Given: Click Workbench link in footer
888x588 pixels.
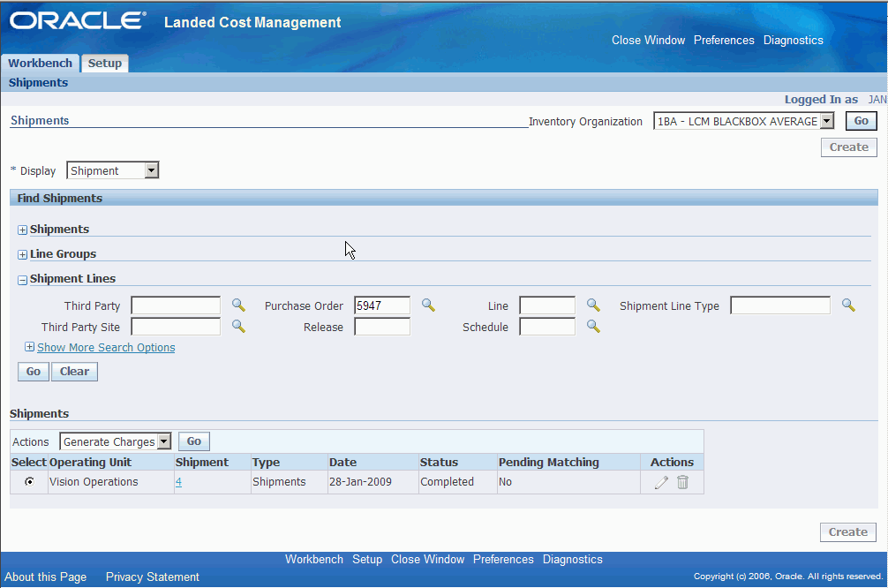Looking at the screenshot, I should (313, 559).
